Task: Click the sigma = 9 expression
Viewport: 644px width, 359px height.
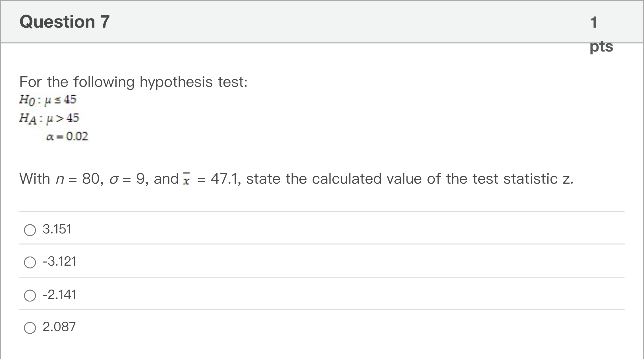Action: (127, 179)
